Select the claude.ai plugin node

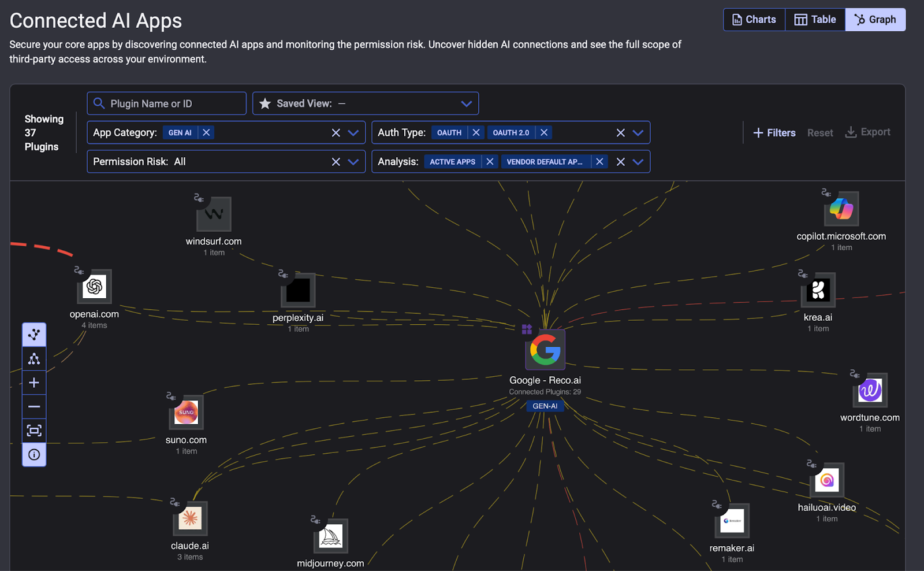(190, 518)
